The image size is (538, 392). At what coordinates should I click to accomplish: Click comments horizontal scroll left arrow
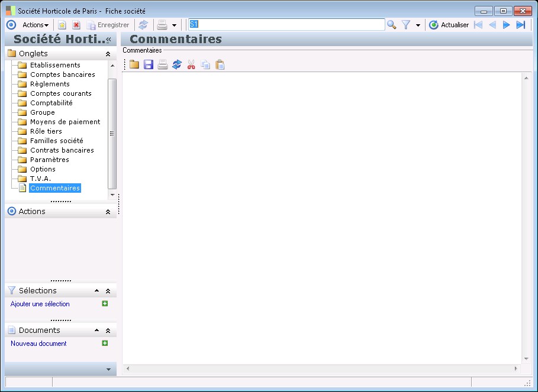pyautogui.click(x=128, y=369)
